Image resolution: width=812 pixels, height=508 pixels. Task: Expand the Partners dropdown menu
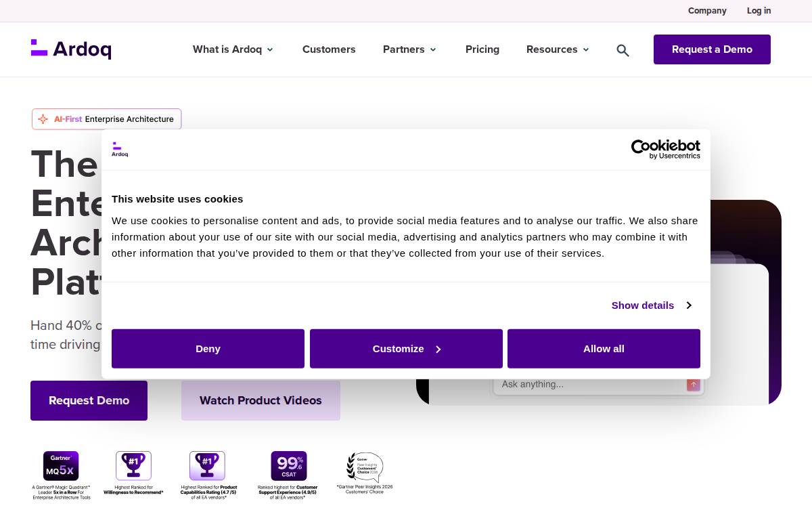(409, 49)
